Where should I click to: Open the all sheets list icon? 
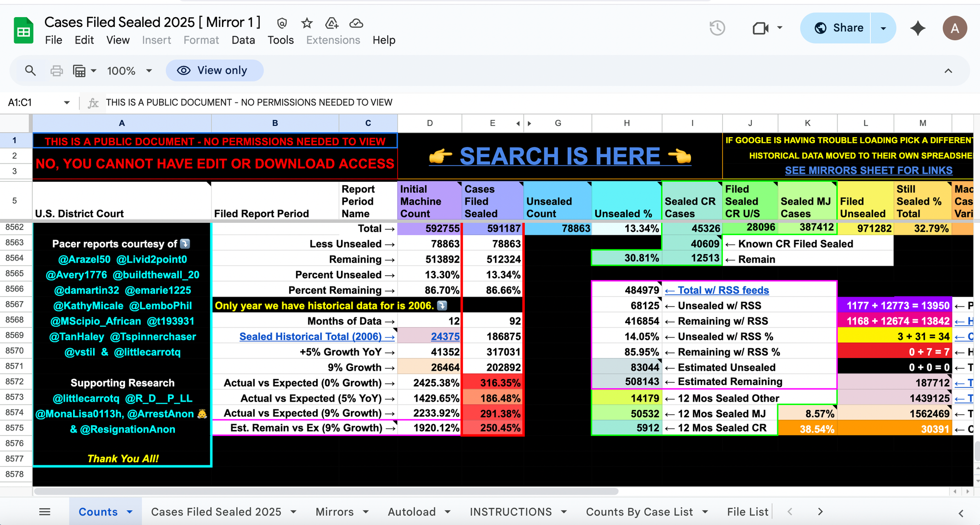[x=45, y=512]
